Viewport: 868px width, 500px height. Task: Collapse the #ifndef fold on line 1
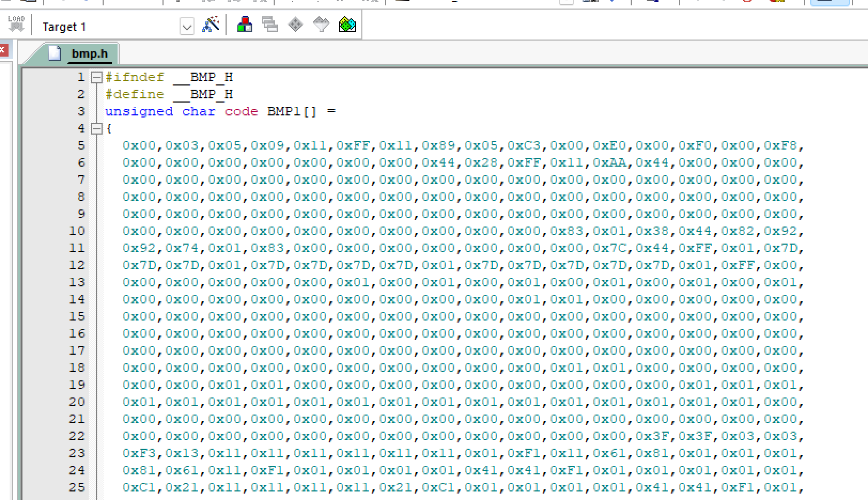(97, 77)
